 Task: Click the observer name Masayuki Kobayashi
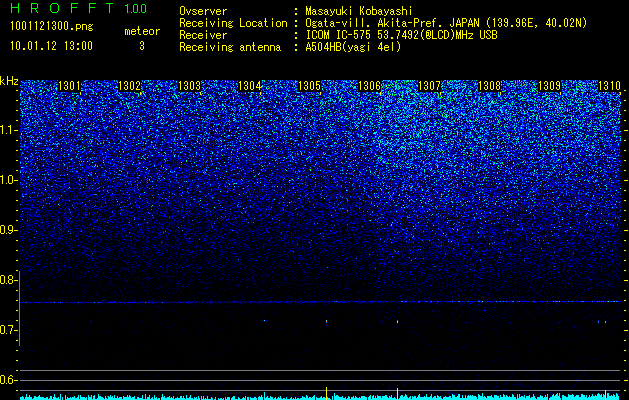(358, 11)
